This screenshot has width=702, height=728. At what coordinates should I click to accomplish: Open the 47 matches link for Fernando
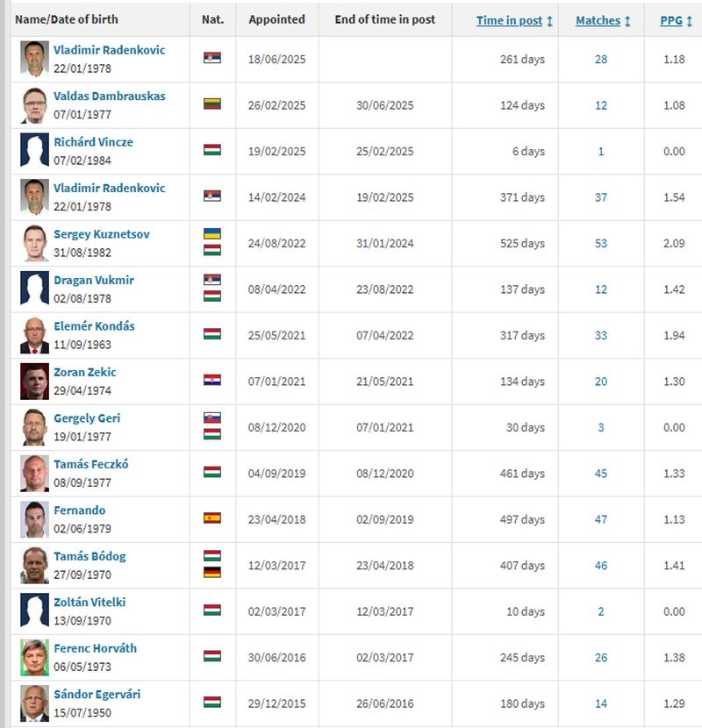pos(601,519)
